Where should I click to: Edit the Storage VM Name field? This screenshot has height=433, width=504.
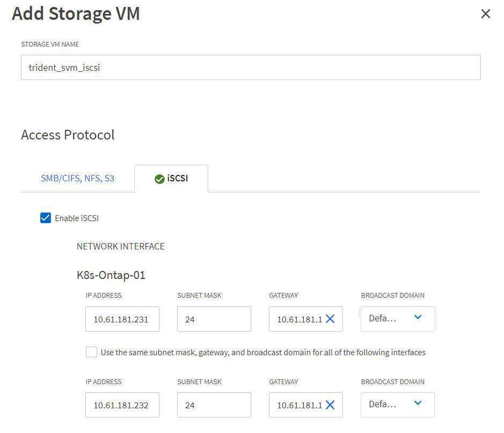coord(250,68)
